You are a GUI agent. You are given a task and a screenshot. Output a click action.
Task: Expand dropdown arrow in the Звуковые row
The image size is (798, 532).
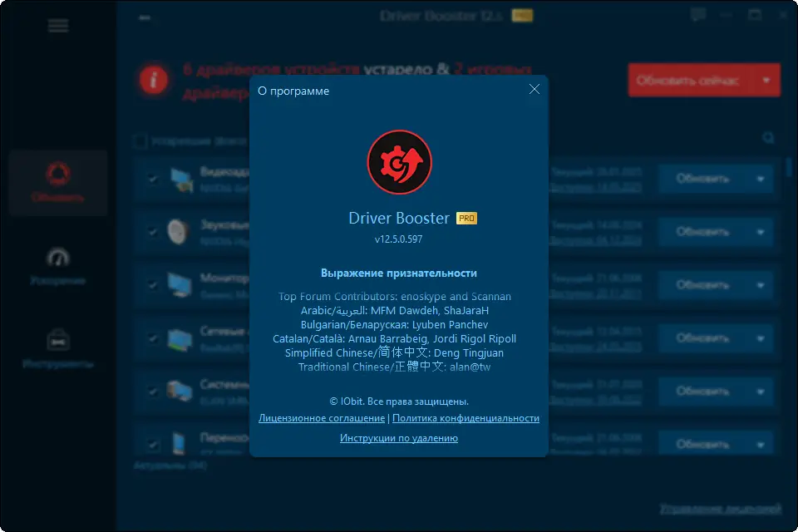pyautogui.click(x=761, y=232)
